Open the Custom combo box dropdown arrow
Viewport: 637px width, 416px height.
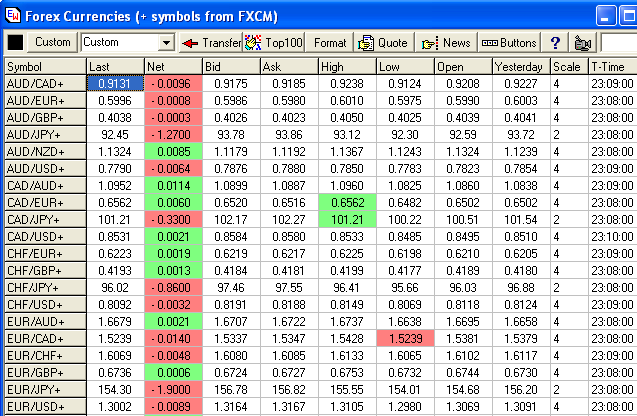pyautogui.click(x=166, y=43)
